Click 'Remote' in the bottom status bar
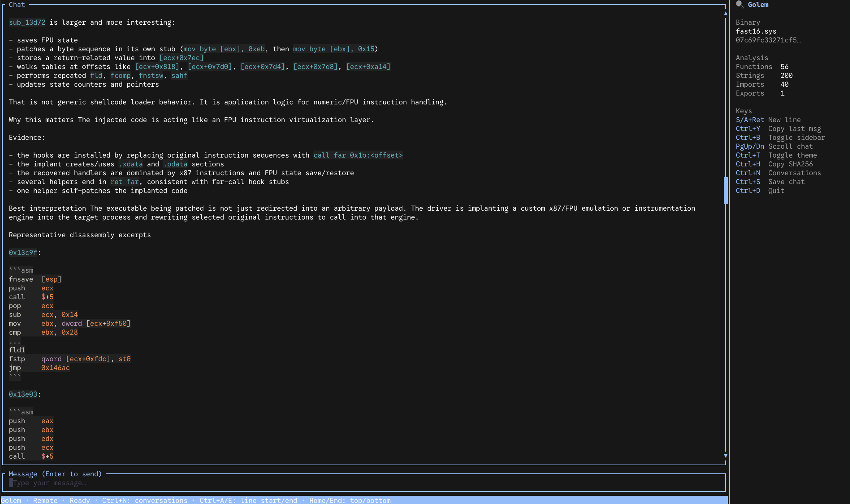This screenshot has width=850, height=504. click(45, 500)
